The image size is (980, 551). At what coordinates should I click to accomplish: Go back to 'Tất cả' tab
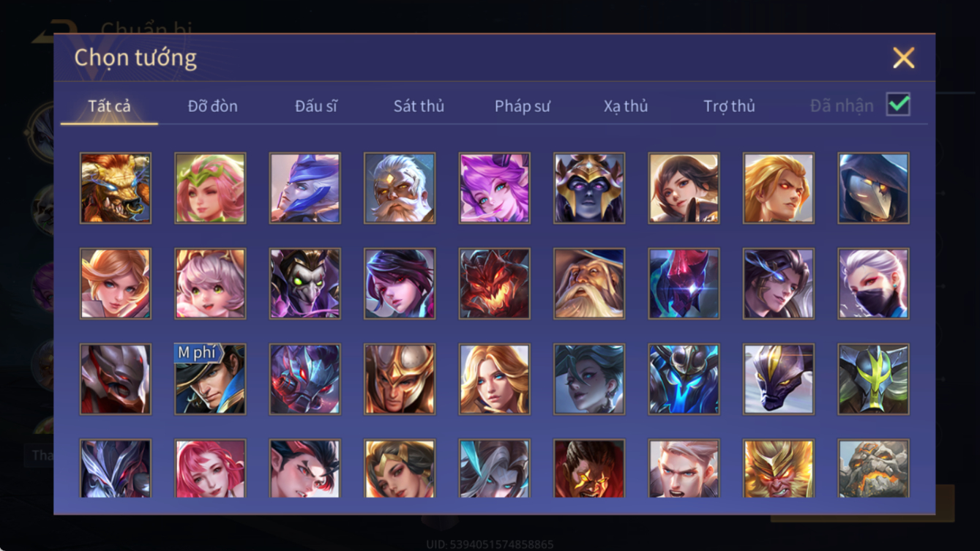[x=109, y=106]
